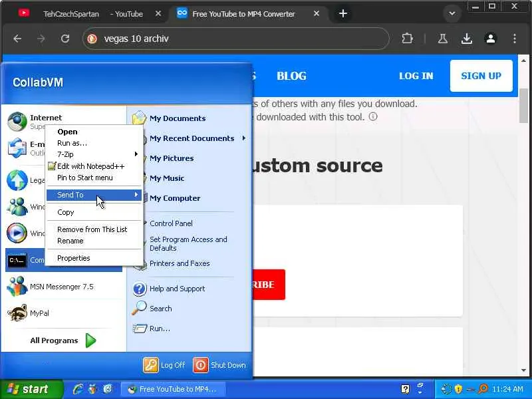Click the DuckDuckGo search engine icon

(x=92, y=39)
